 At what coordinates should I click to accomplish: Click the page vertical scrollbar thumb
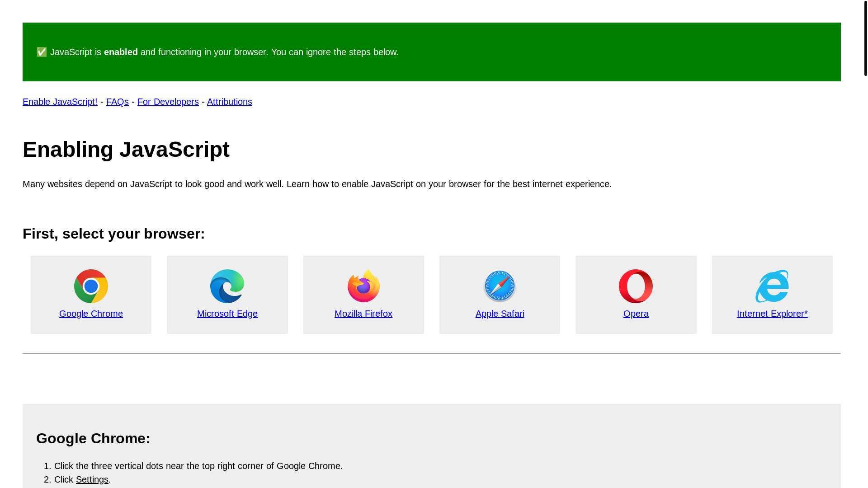(x=865, y=38)
